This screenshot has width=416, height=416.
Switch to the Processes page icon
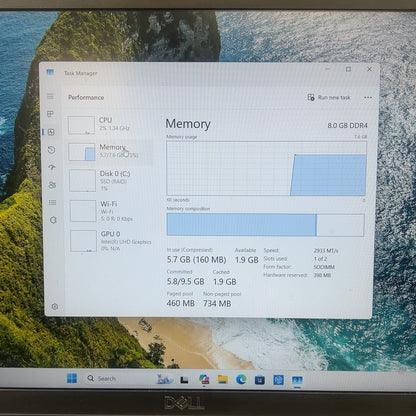click(x=50, y=114)
